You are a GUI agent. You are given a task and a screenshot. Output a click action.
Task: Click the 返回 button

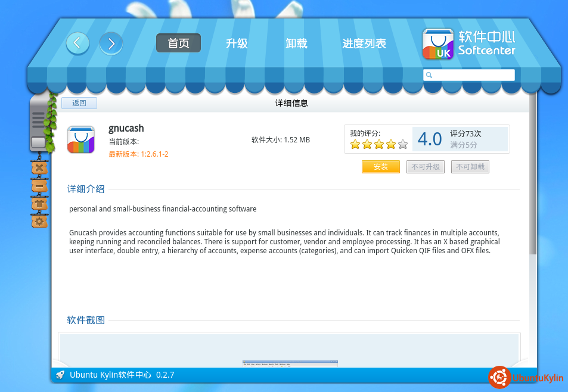(79, 103)
